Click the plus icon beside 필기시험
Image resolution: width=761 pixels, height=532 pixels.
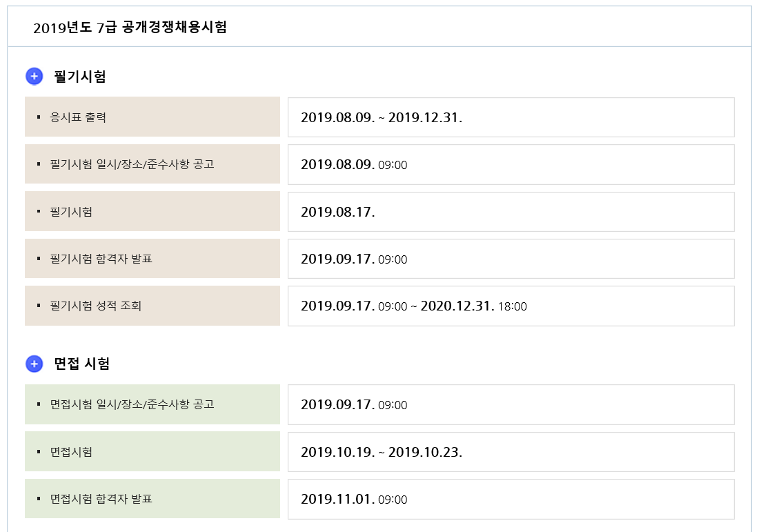click(34, 77)
